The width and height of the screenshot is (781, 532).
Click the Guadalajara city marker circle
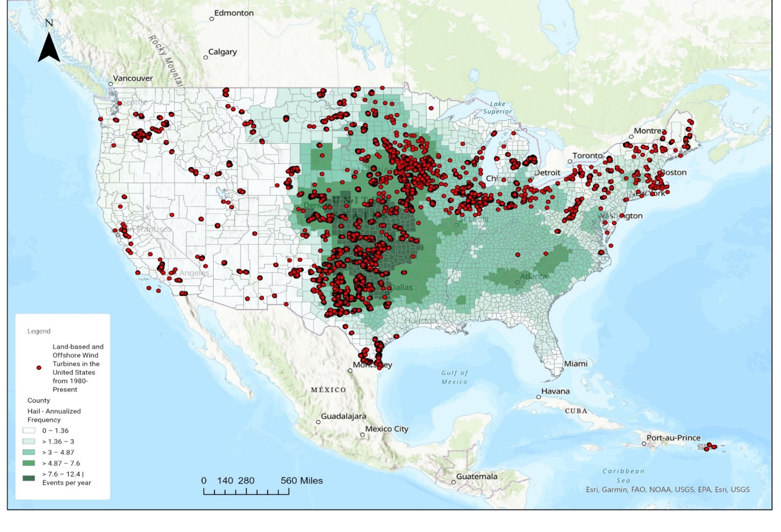point(318,422)
